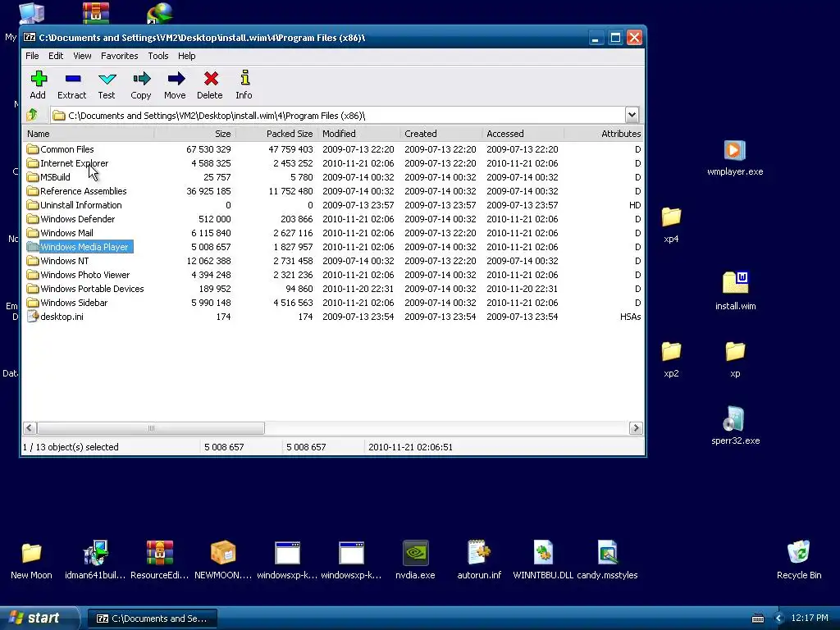
Task: Select the idman641build desktop icon
Action: pos(95,559)
